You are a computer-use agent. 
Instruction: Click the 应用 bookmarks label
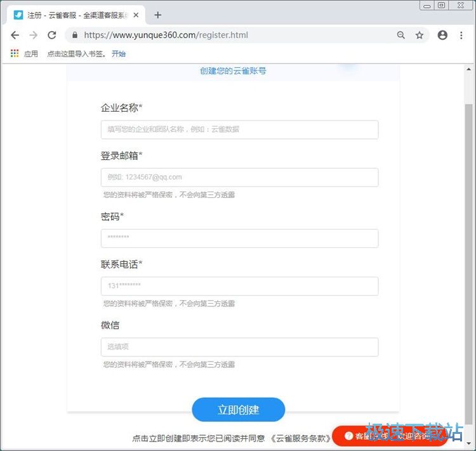pyautogui.click(x=31, y=54)
